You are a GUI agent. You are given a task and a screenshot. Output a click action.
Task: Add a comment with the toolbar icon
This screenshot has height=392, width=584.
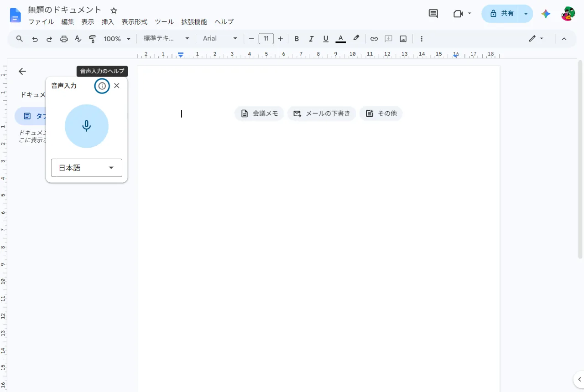[x=389, y=39]
